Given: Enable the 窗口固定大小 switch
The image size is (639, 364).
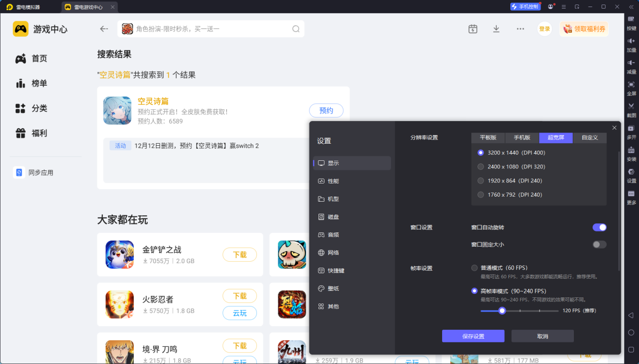Looking at the screenshot, I should click(599, 245).
